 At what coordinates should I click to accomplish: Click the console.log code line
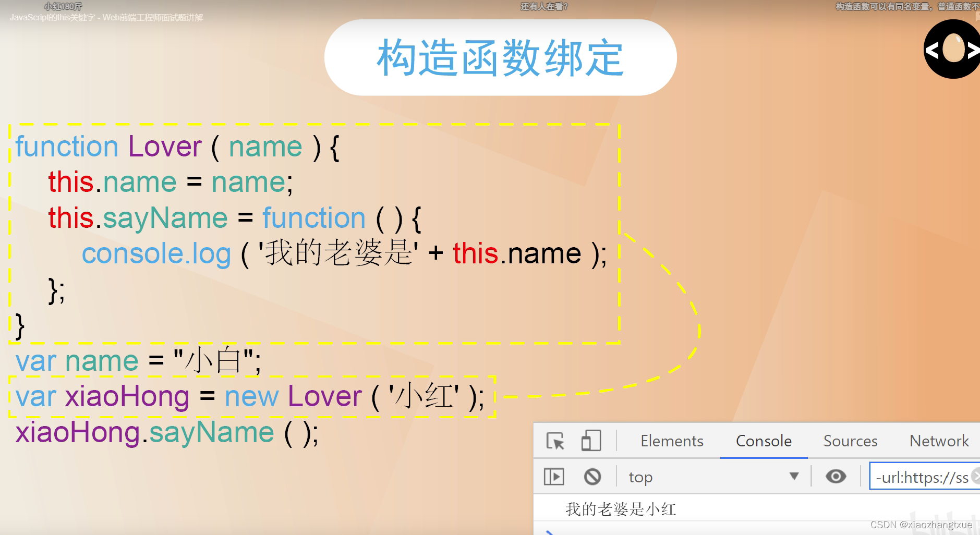344,253
